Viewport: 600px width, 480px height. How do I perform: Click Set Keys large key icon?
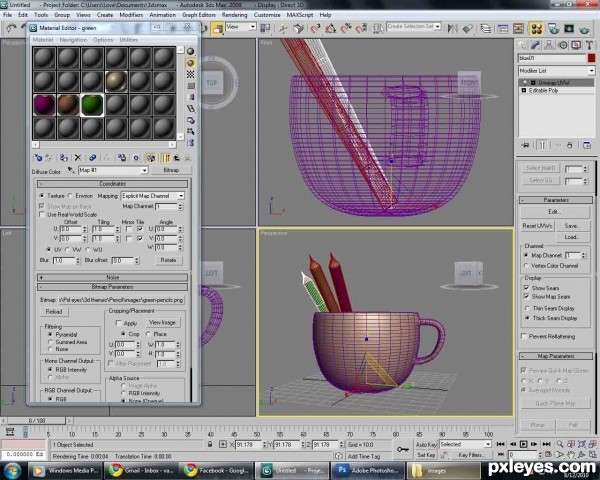403,449
